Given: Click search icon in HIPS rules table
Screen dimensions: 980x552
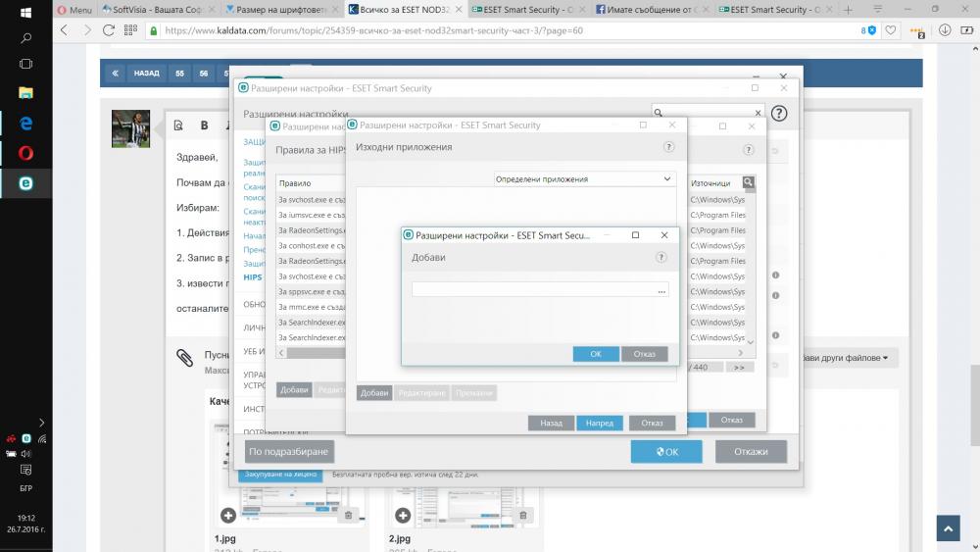Looking at the screenshot, I should click(x=748, y=182).
